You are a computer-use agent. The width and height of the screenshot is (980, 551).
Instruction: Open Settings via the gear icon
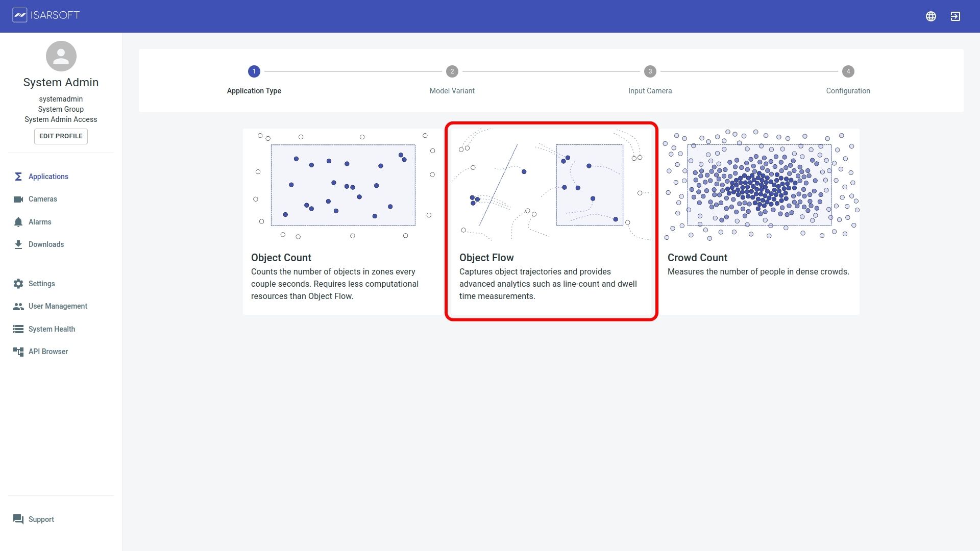[x=18, y=284]
